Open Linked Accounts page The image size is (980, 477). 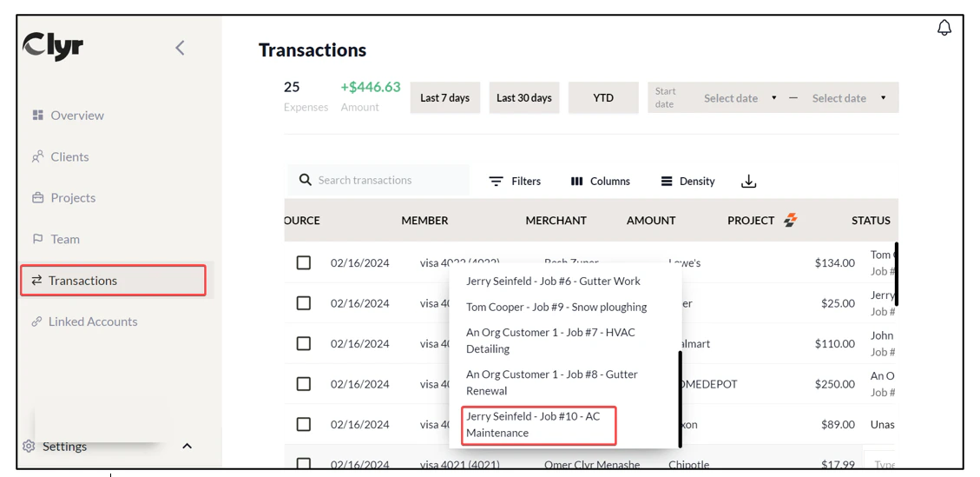tap(84, 321)
